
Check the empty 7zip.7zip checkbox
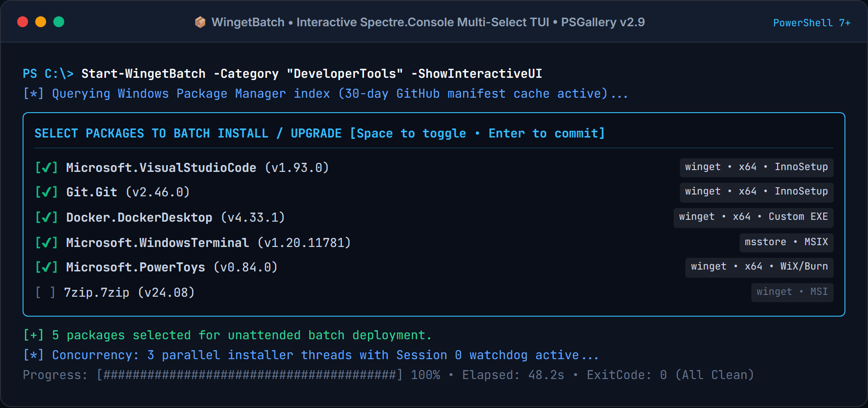[x=45, y=293]
